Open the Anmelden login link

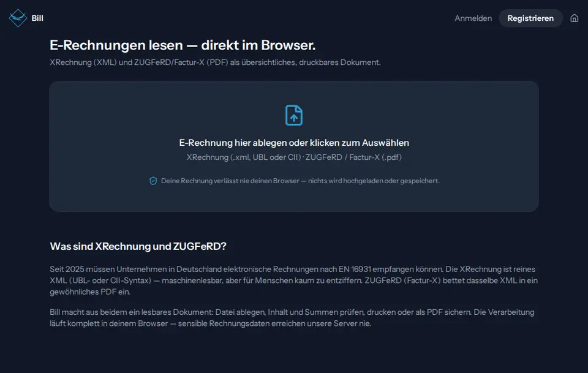pyautogui.click(x=473, y=18)
